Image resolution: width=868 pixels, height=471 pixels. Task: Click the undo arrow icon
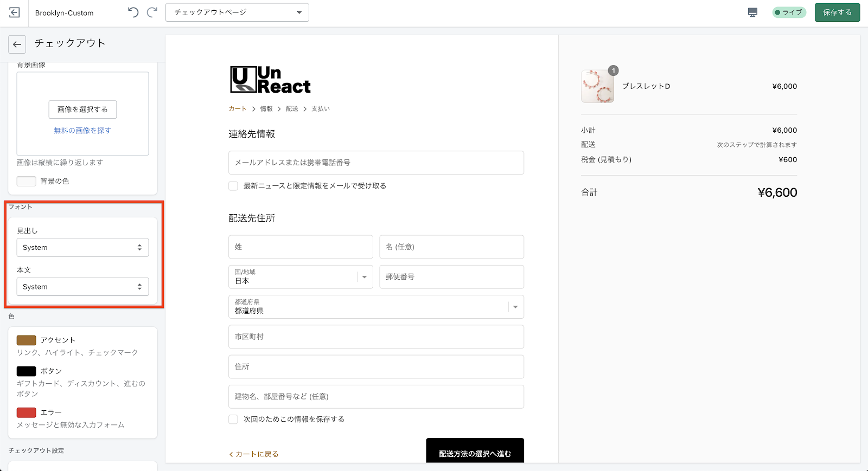point(133,12)
